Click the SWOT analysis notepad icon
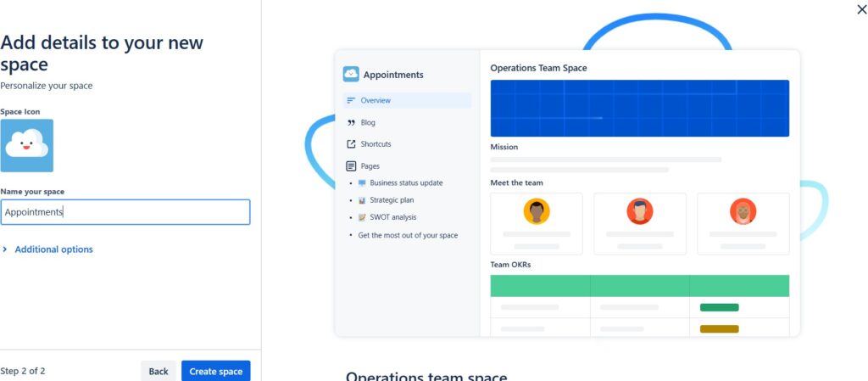The height and width of the screenshot is (381, 868). pyautogui.click(x=362, y=217)
